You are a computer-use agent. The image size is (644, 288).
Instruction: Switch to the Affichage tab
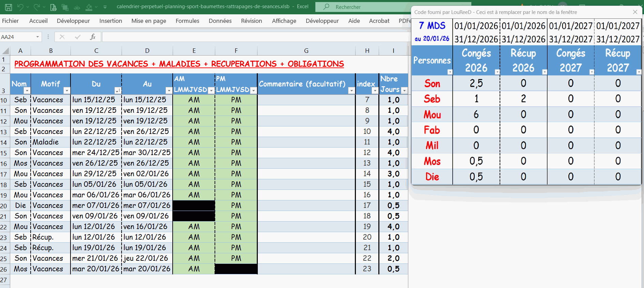[284, 21]
